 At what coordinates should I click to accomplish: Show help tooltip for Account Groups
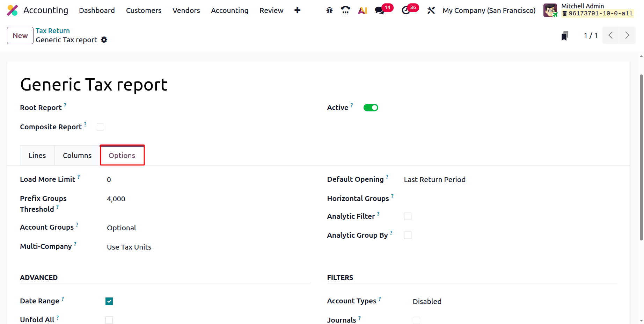[77, 224]
